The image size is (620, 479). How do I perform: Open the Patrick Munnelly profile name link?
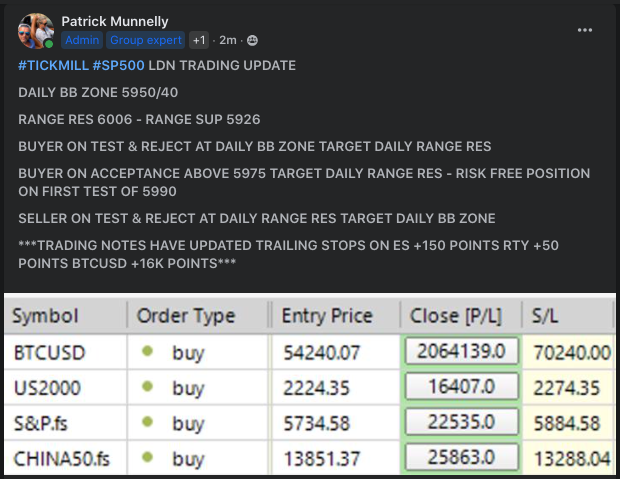[115, 21]
